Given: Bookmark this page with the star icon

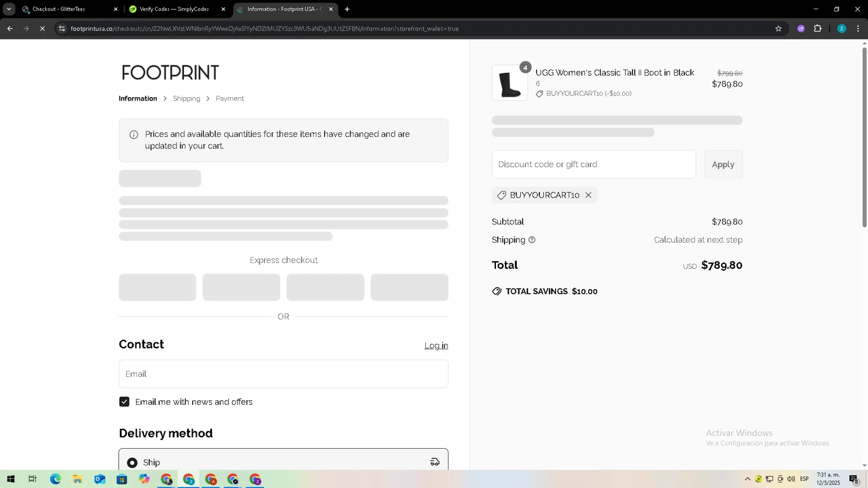Looking at the screenshot, I should [x=778, y=28].
